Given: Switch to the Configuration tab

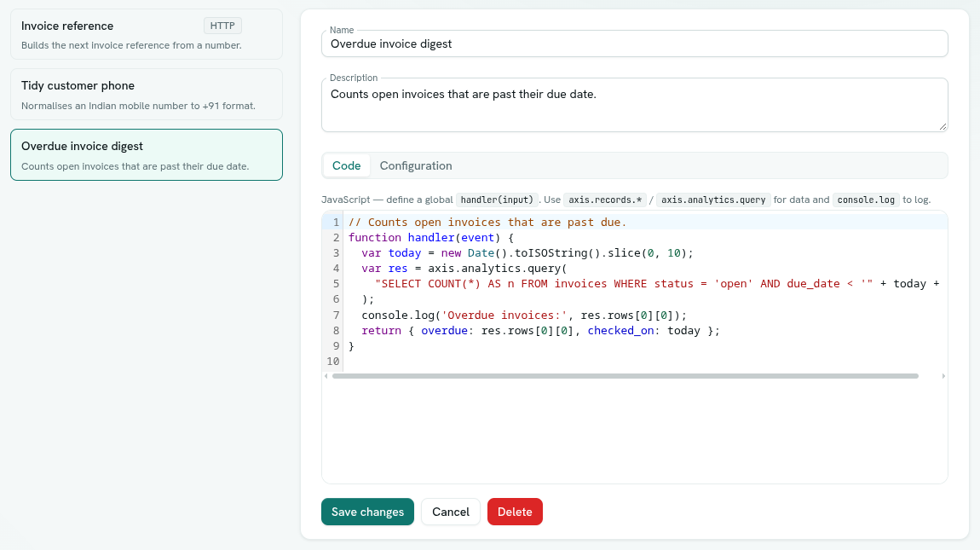Looking at the screenshot, I should pos(416,165).
